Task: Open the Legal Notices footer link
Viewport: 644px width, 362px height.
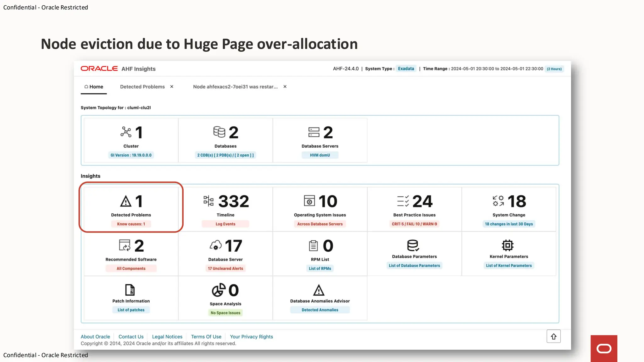Action: point(167,337)
